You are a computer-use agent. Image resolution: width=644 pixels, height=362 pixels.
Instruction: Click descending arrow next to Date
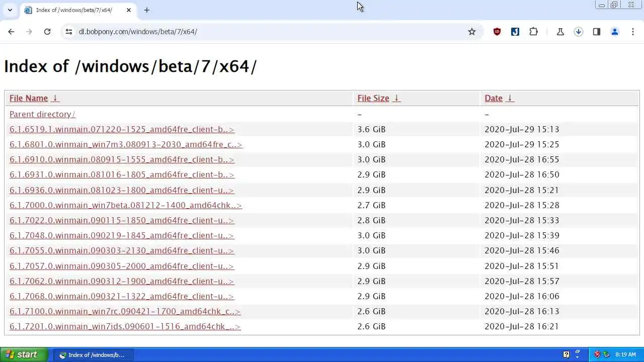click(x=510, y=98)
